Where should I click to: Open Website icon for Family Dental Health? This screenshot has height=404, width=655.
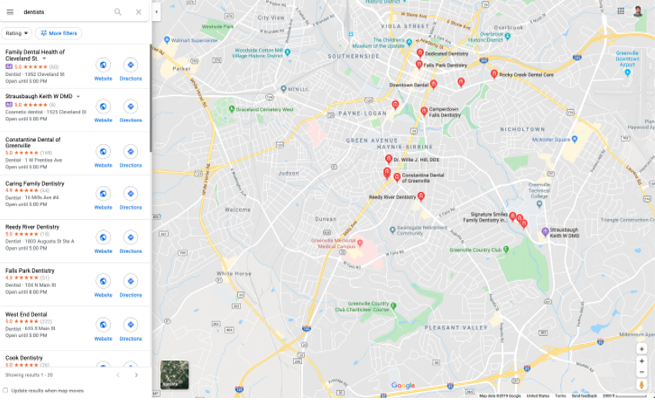pos(103,65)
